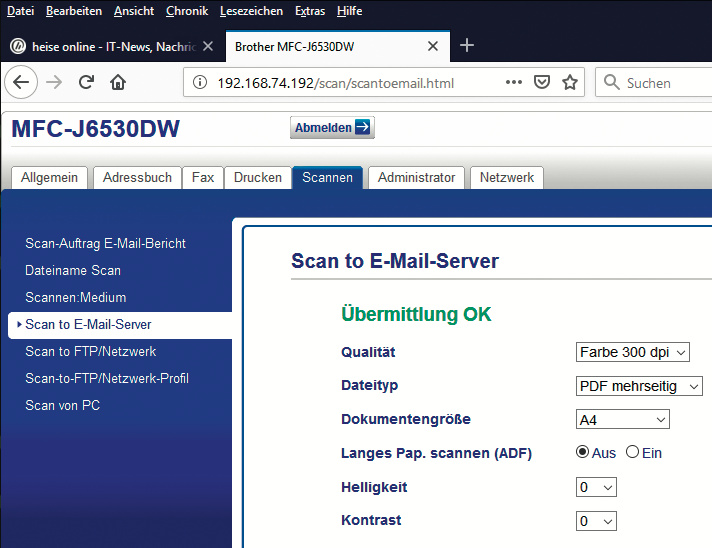Click the browser forward arrow
The height and width of the screenshot is (548, 712).
[x=54, y=82]
